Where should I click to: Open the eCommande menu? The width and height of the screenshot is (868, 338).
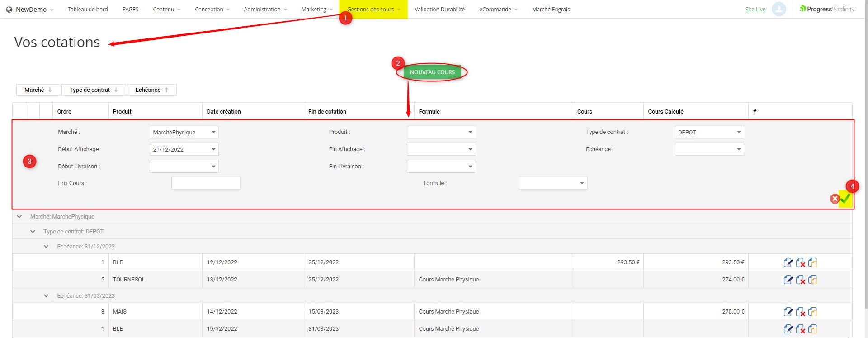click(x=498, y=10)
